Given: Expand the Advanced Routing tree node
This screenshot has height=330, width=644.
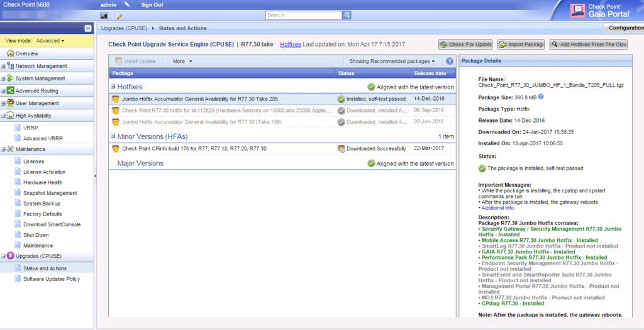Looking at the screenshot, I should point(3,91).
